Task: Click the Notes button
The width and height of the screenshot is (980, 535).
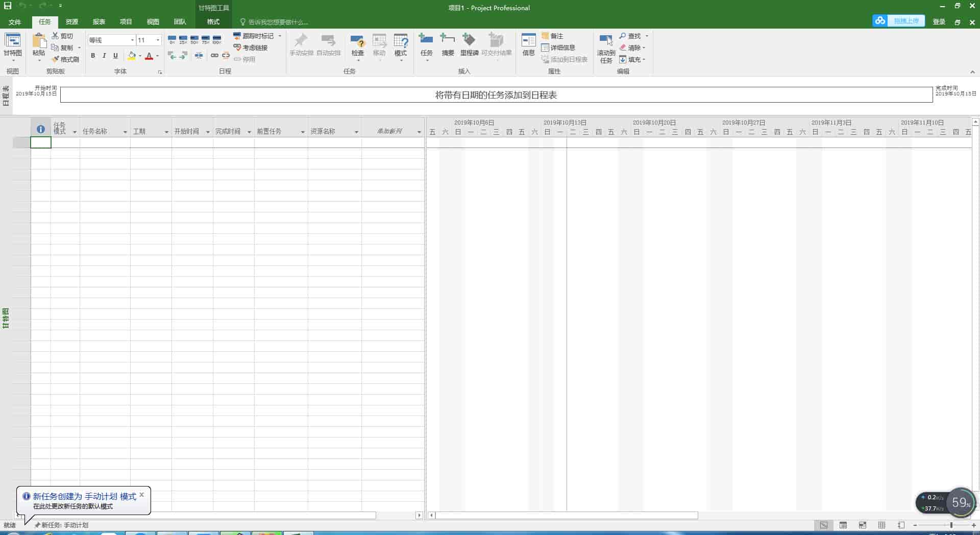Action: coord(552,36)
